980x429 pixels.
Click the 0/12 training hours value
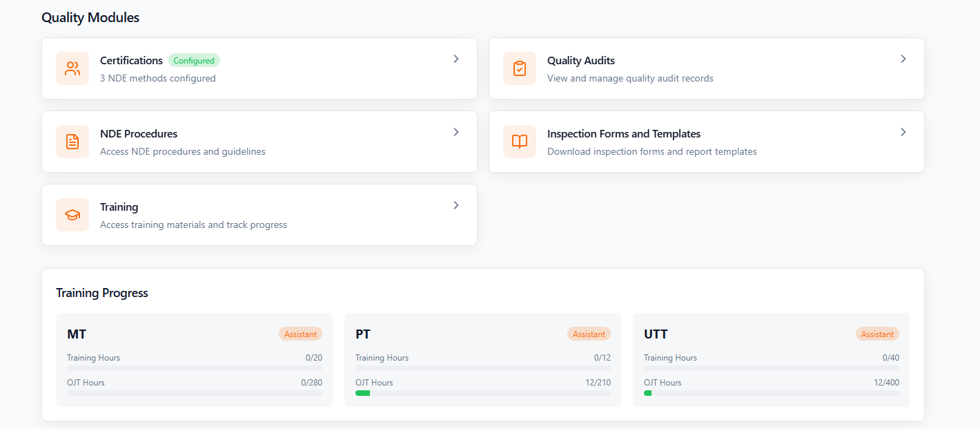click(x=602, y=358)
